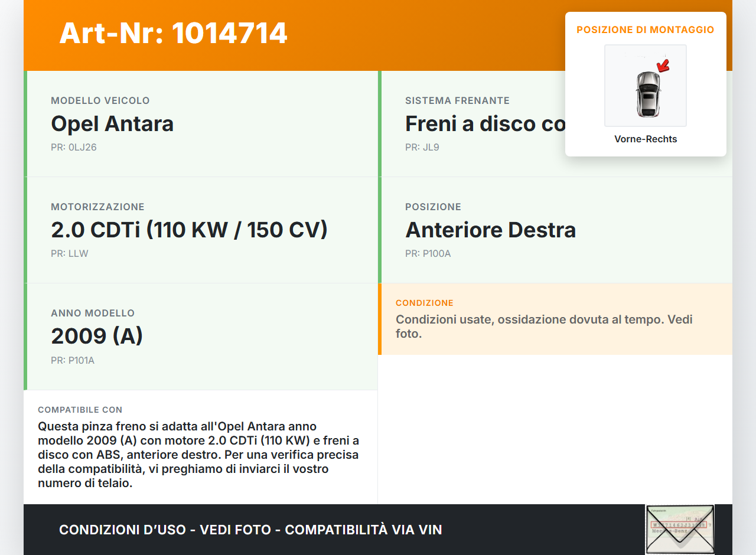
Task: Click the PR: P100A code
Action: [x=428, y=254]
